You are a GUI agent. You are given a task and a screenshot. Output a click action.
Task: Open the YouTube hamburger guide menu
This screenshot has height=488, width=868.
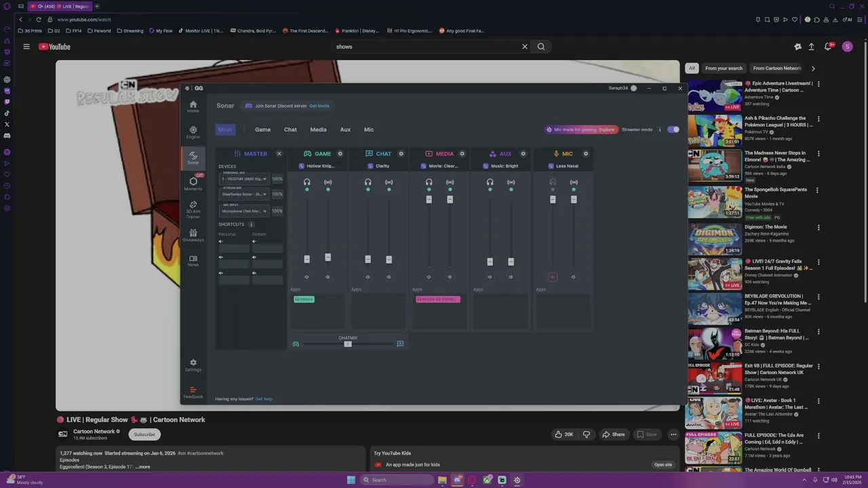[26, 47]
